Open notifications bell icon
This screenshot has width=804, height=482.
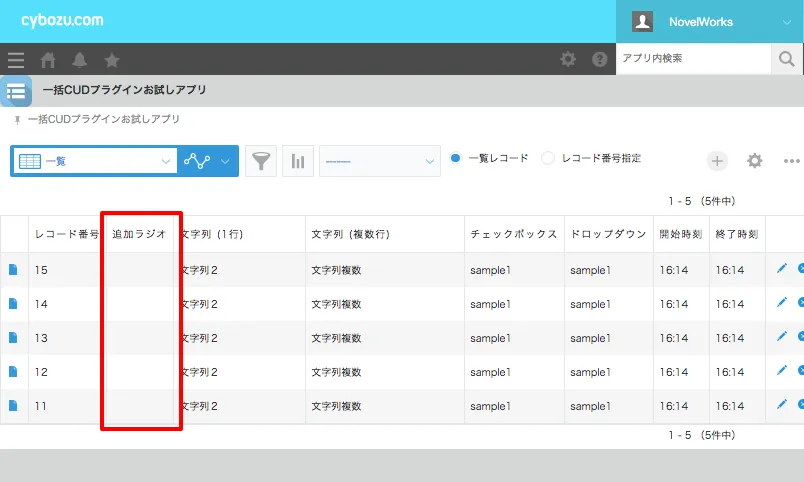coord(79,60)
